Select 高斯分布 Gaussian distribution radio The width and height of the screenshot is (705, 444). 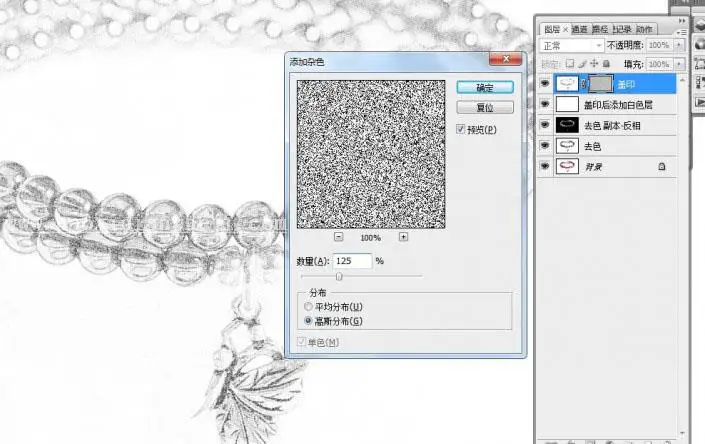(308, 321)
